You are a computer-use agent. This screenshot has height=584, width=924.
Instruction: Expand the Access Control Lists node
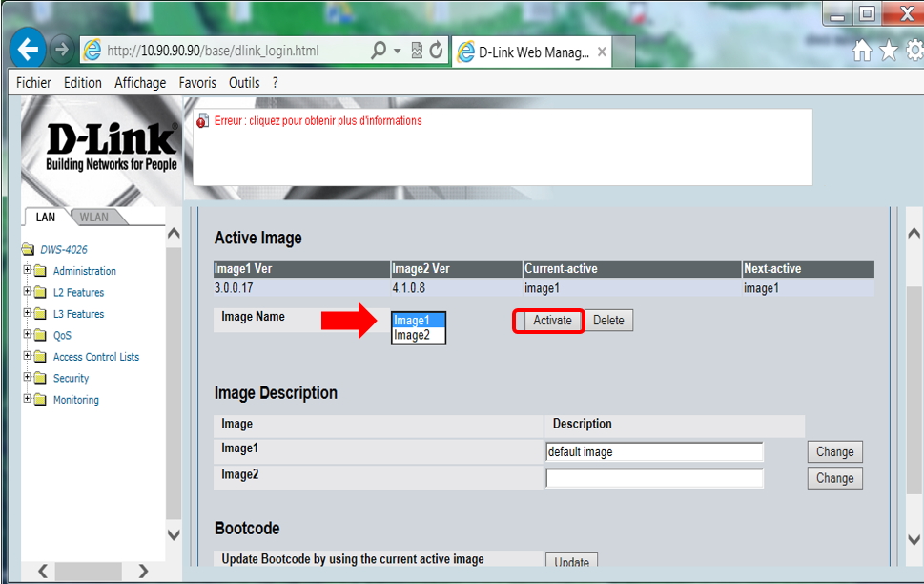[x=27, y=355]
